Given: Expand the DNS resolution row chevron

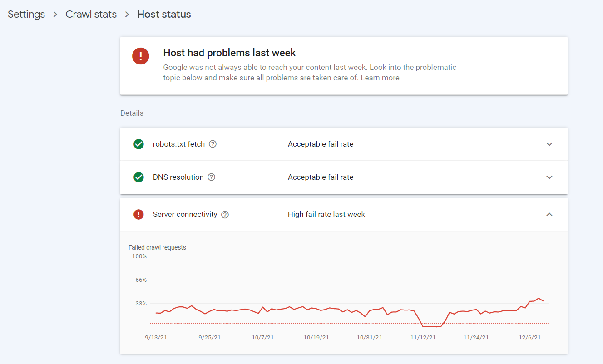Looking at the screenshot, I should (549, 177).
